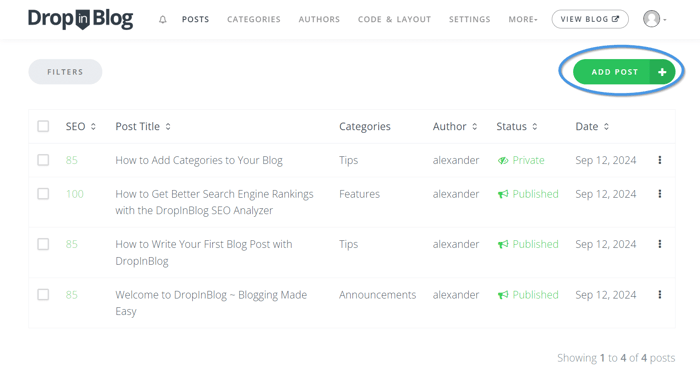Click Published status of the First Blog Post row

[x=535, y=244]
